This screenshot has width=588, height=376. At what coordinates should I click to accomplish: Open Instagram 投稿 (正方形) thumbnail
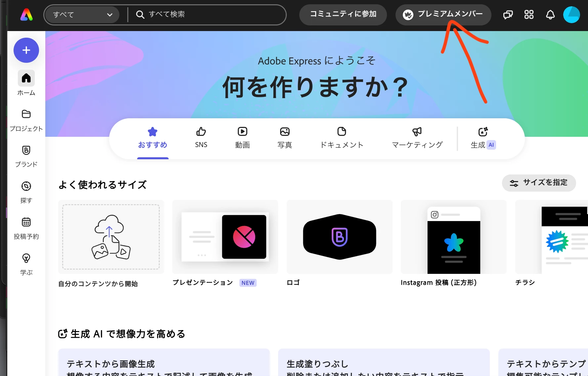[x=453, y=237]
